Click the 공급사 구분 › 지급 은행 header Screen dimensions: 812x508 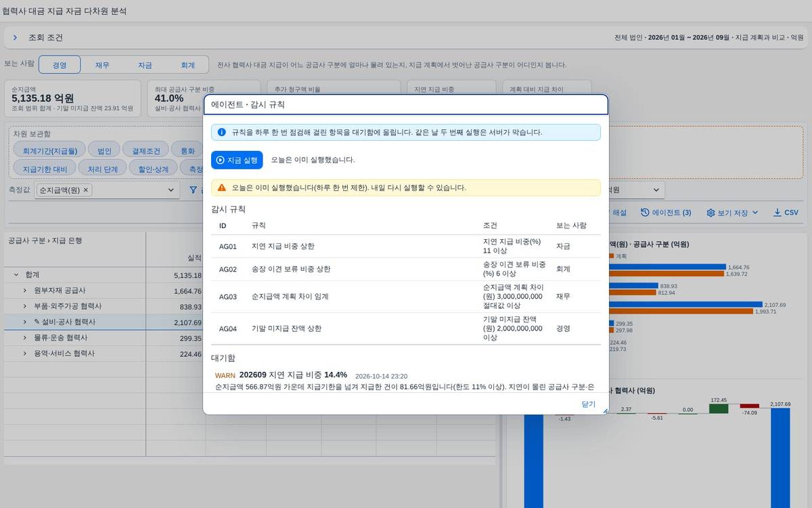click(x=45, y=240)
